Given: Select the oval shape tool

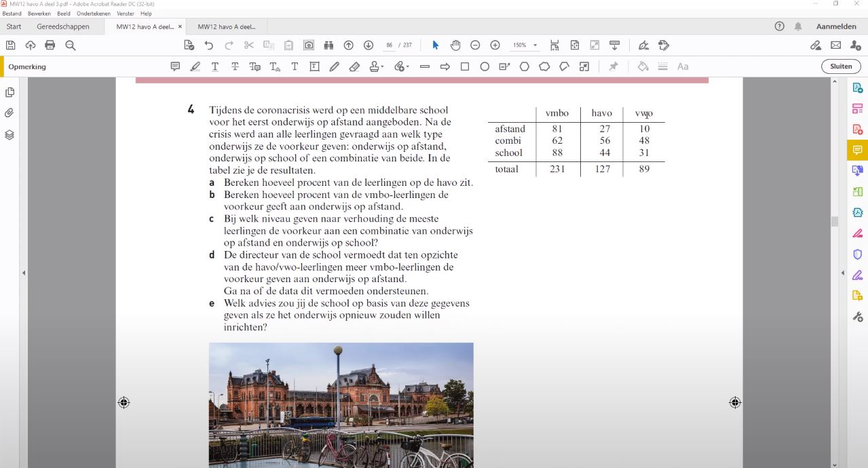Looking at the screenshot, I should tap(485, 66).
